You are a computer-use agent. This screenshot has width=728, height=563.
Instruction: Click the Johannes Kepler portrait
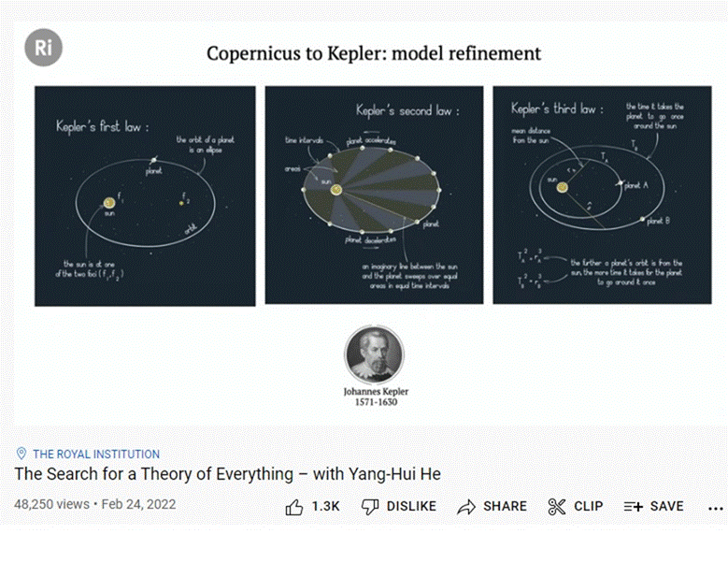coord(375,354)
